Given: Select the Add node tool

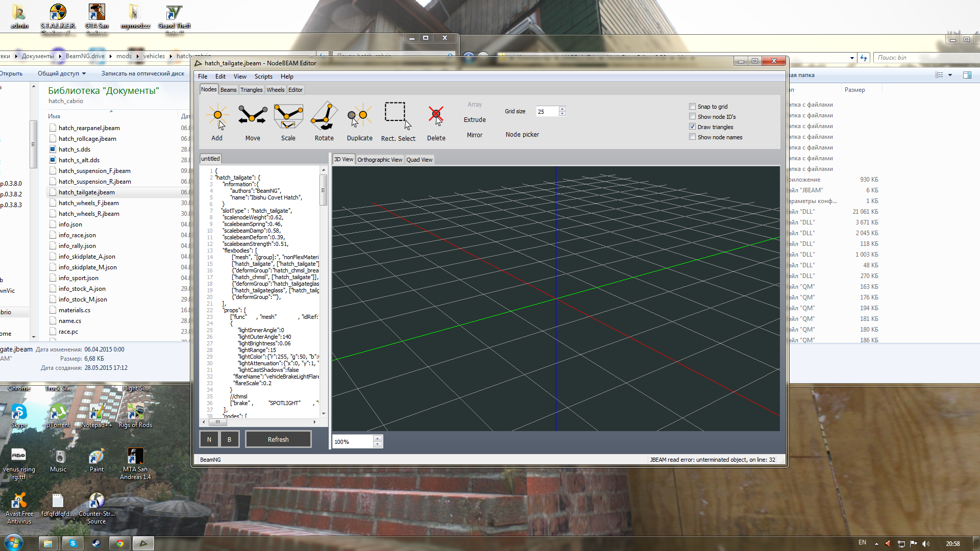Looking at the screenshot, I should [217, 121].
